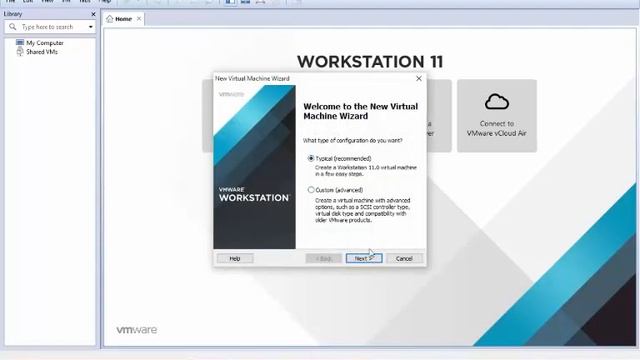Image resolution: width=640 pixels, height=360 pixels.
Task: Close the New Virtual Machine Wizard dialog
Action: pyautogui.click(x=419, y=78)
